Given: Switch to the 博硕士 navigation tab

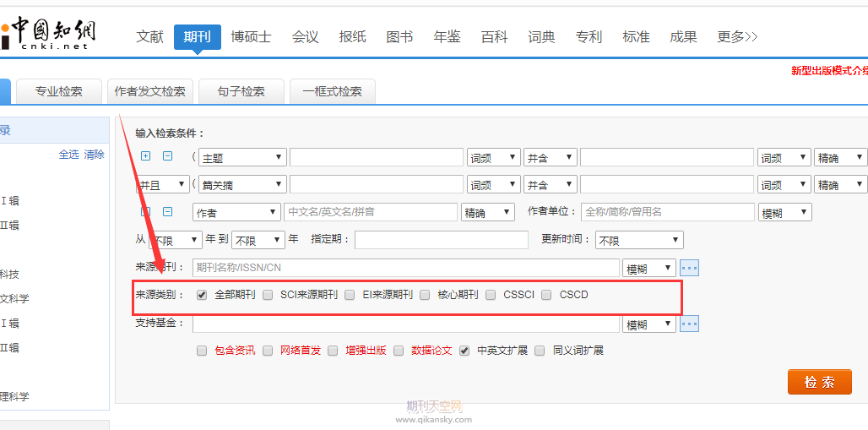Looking at the screenshot, I should [251, 37].
